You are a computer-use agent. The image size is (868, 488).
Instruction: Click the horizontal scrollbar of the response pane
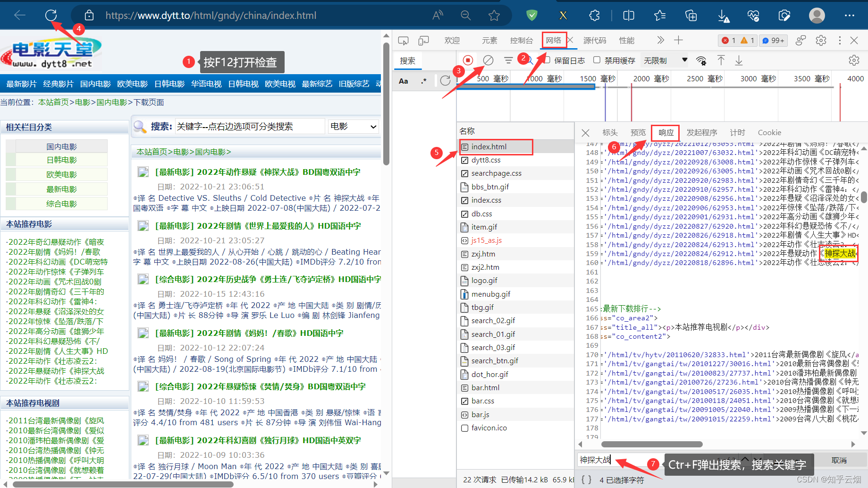click(651, 444)
